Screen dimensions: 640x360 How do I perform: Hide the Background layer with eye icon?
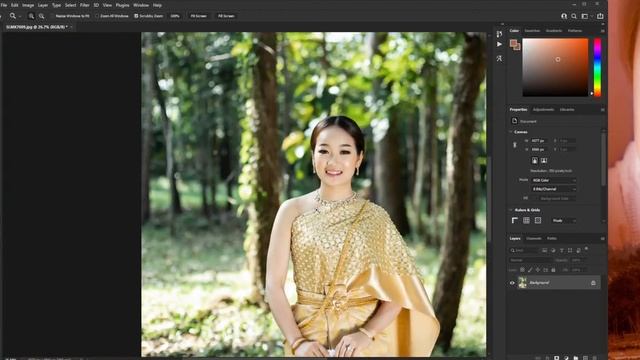pos(512,282)
